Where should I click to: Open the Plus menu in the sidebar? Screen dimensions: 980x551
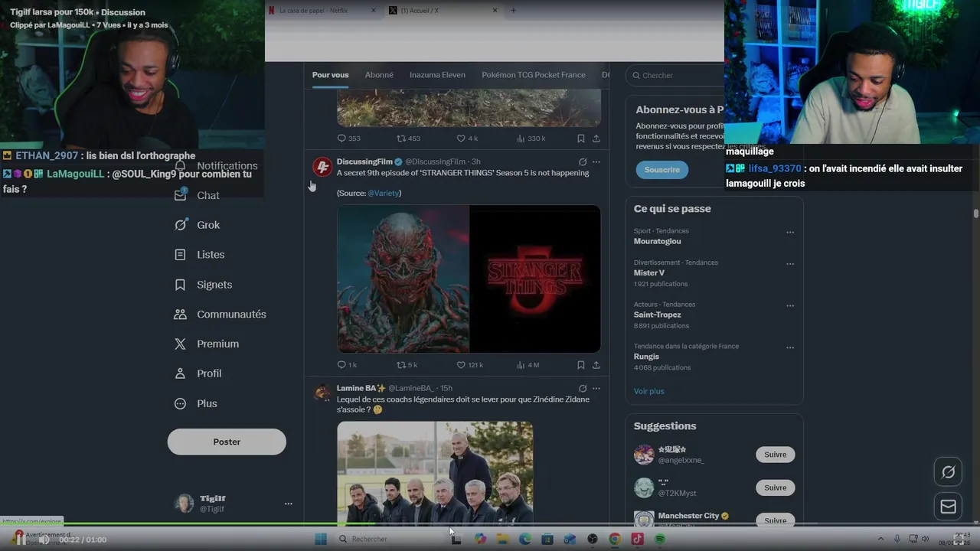click(x=196, y=403)
